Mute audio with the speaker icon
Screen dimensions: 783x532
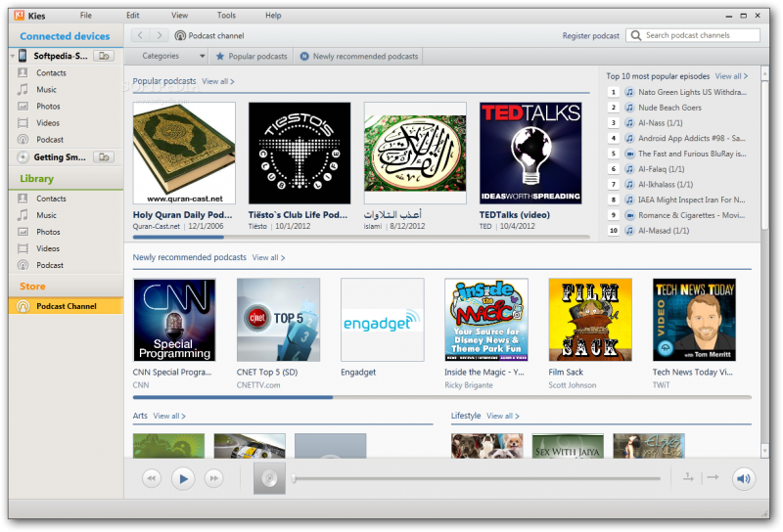point(744,478)
